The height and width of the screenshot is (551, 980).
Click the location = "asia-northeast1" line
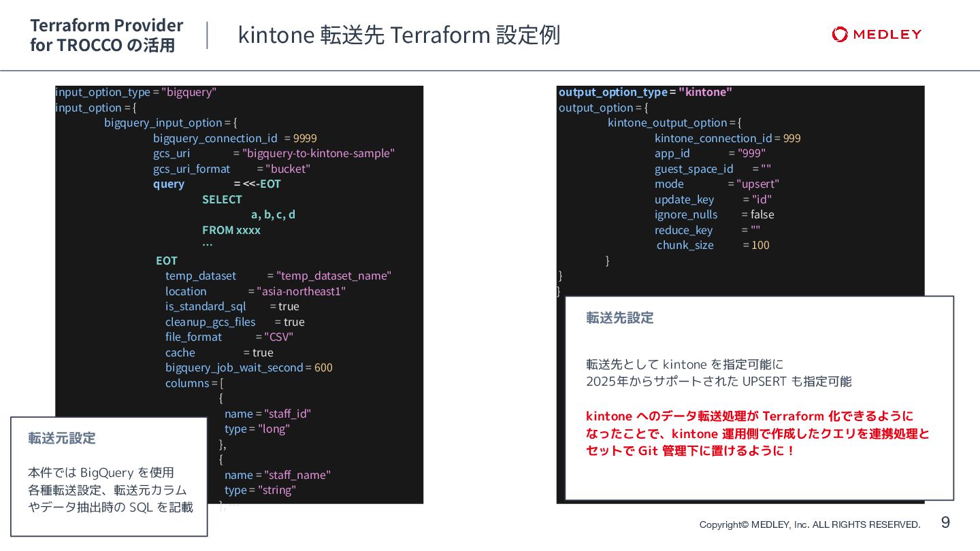[x=256, y=291]
